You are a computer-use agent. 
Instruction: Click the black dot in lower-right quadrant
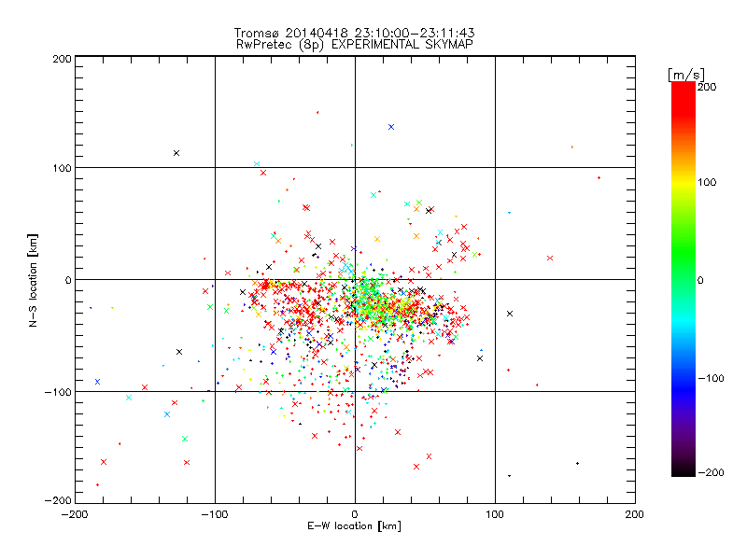click(577, 463)
